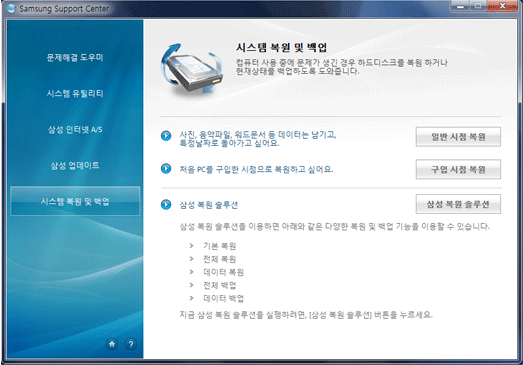
Task: Close the Samsung Support Center window
Action: [502, 6]
